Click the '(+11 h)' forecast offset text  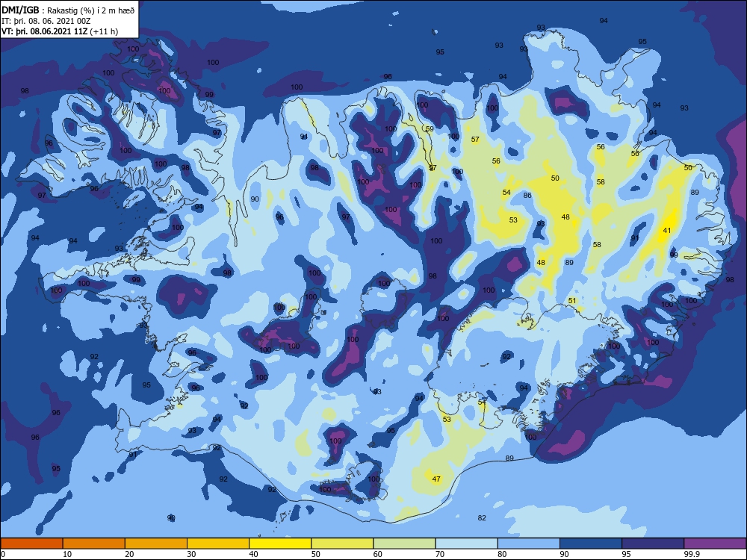104,31
